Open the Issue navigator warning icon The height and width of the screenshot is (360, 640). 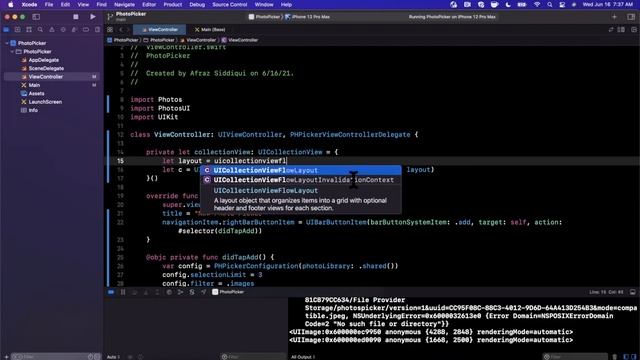52,30
